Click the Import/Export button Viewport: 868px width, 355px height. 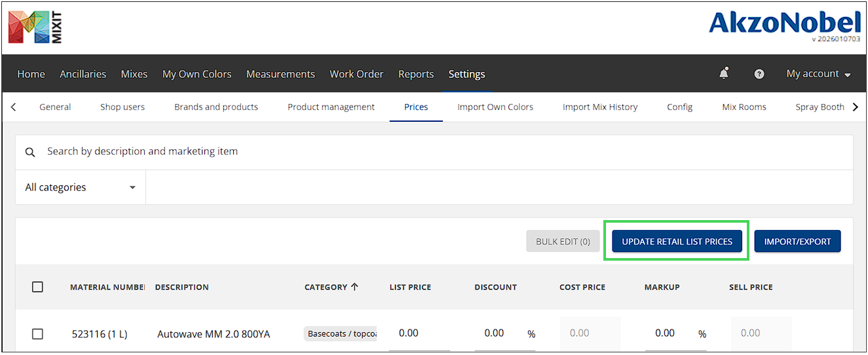[797, 242]
